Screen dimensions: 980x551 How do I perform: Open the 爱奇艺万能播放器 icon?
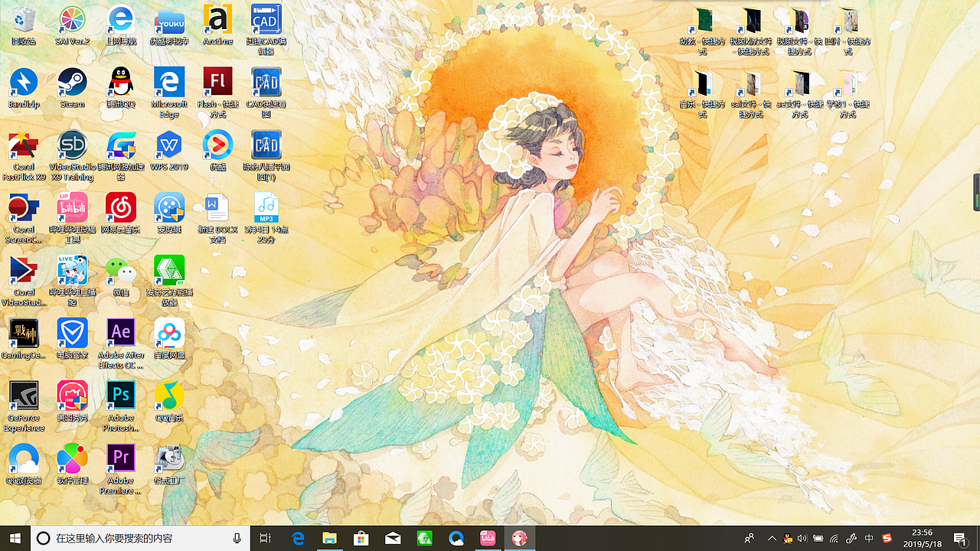[x=169, y=282]
